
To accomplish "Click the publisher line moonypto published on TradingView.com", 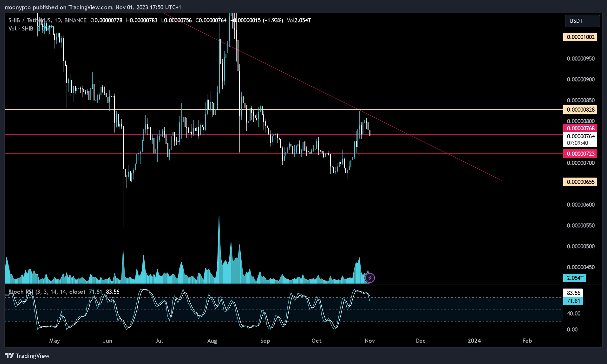I will point(93,7).
